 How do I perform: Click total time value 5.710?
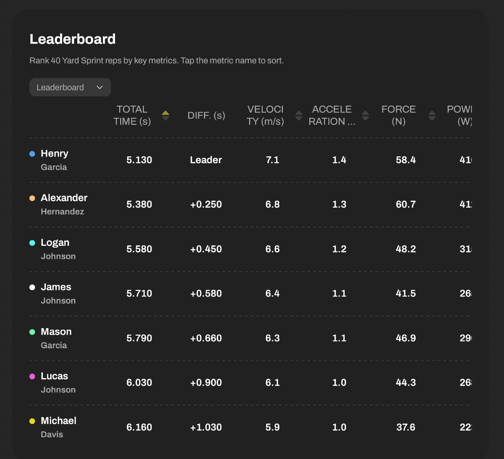point(139,294)
